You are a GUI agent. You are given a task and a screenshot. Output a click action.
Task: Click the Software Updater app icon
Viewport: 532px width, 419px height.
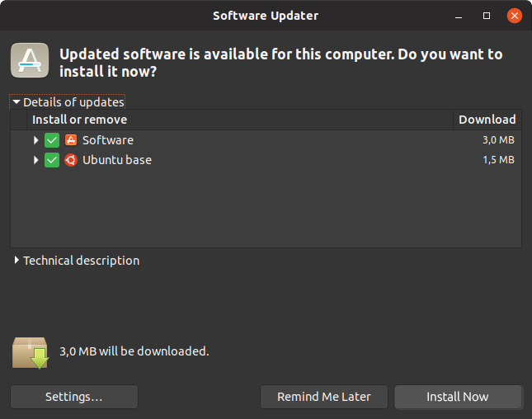(30, 60)
